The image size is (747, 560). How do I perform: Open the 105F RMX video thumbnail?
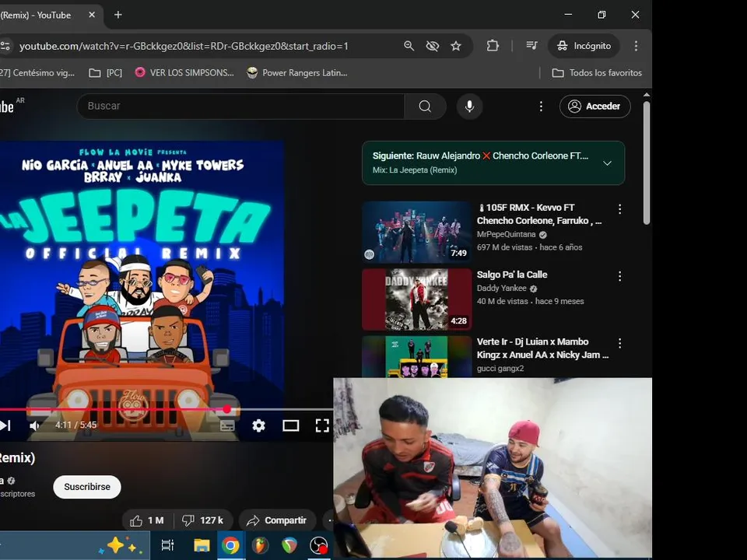coord(416,232)
